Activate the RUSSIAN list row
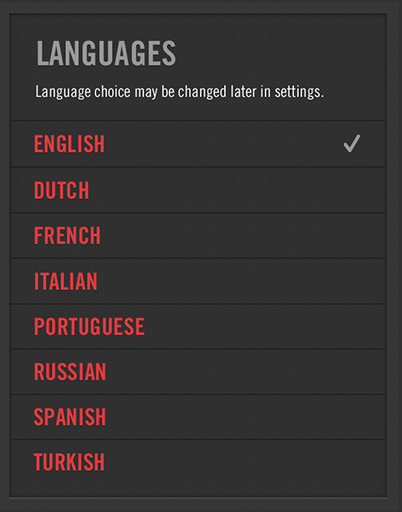The height and width of the screenshot is (512, 402). [198, 372]
